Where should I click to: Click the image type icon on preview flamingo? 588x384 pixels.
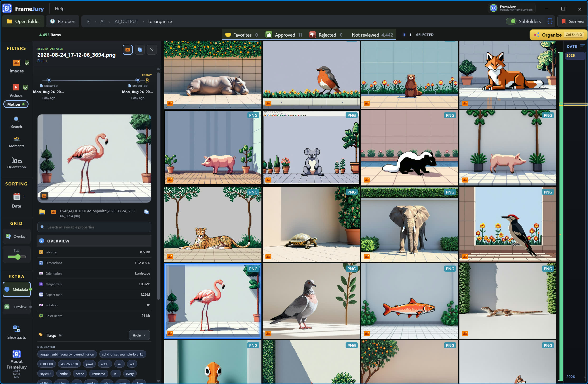point(44,195)
